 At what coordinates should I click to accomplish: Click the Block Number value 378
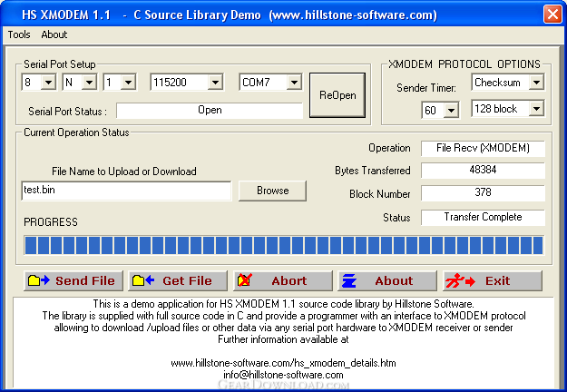(483, 192)
